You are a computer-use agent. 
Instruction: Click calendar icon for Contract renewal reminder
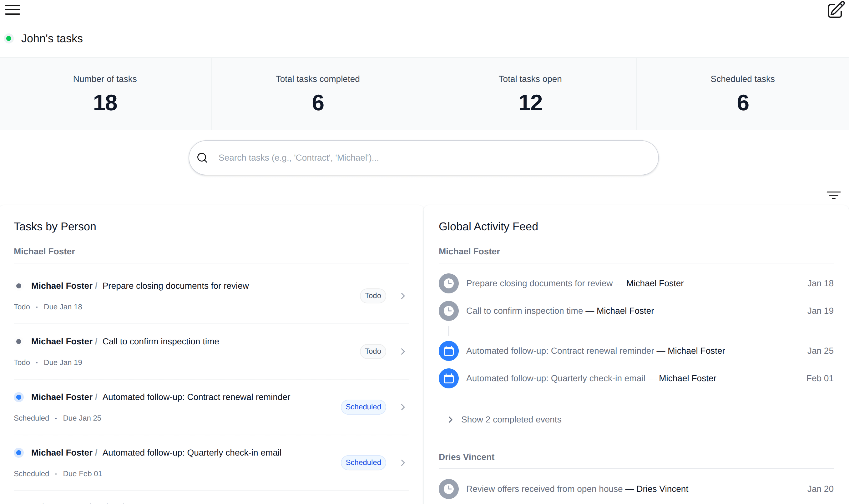(x=448, y=351)
